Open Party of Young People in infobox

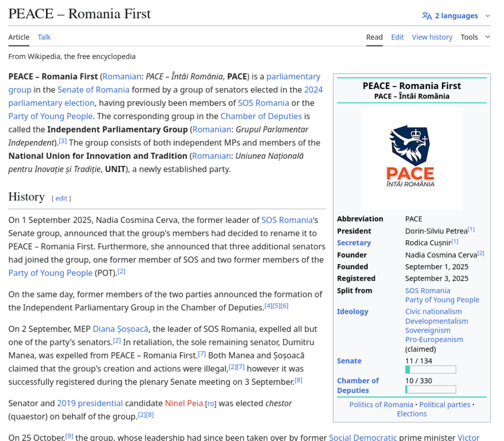tap(442, 300)
